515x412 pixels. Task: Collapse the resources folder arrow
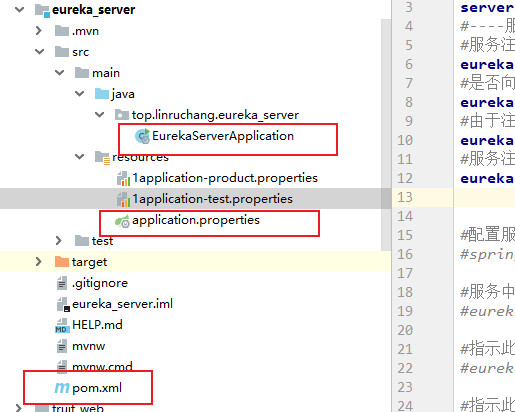pos(79,156)
